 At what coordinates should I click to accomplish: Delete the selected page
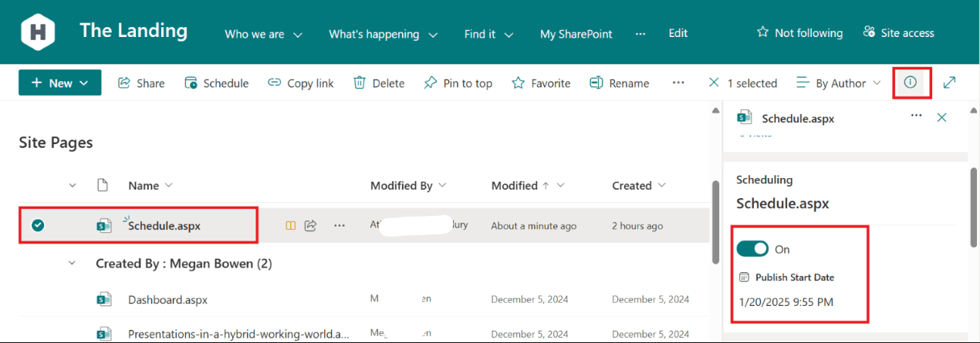point(379,83)
